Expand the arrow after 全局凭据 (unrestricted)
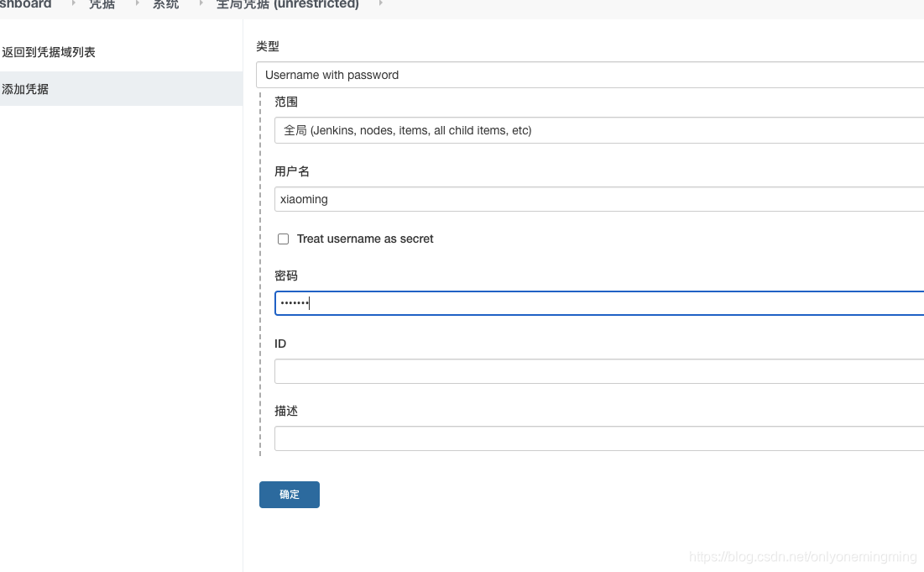924x572 pixels. pyautogui.click(x=381, y=3)
